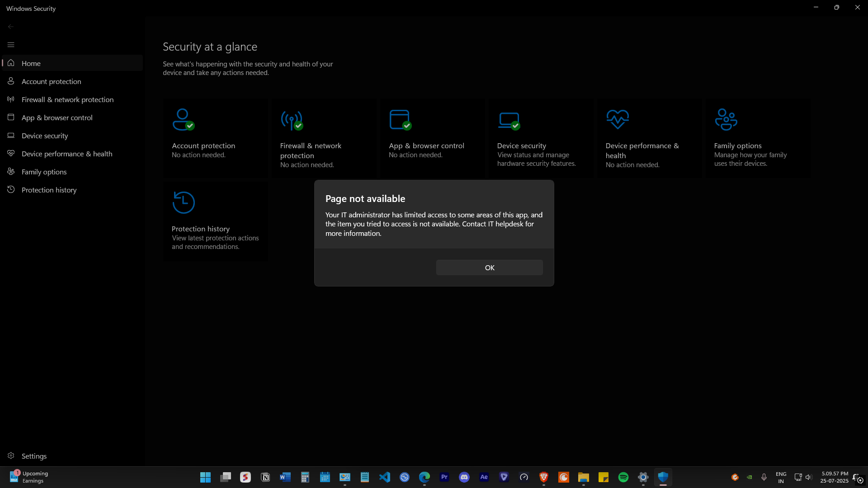The image size is (868, 488).
Task: Select Account protection in the sidebar
Action: click(x=51, y=81)
